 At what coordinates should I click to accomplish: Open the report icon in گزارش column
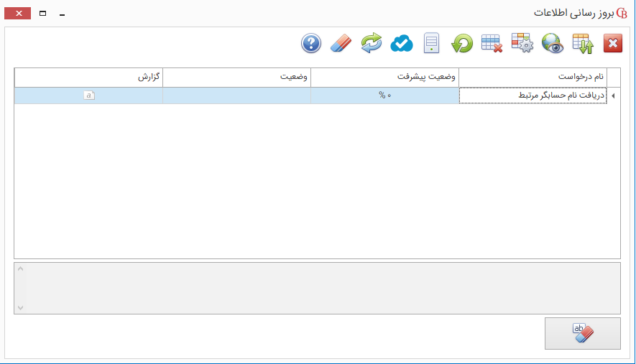(x=89, y=95)
